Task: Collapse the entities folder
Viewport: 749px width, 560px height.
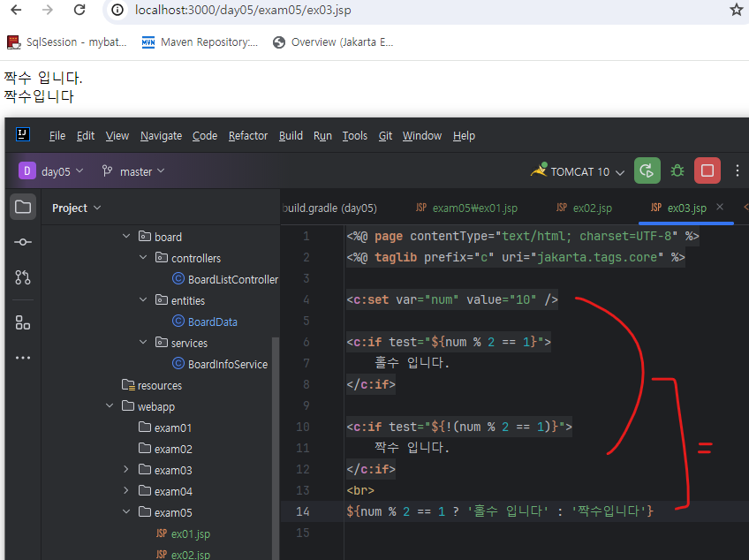Action: click(143, 300)
